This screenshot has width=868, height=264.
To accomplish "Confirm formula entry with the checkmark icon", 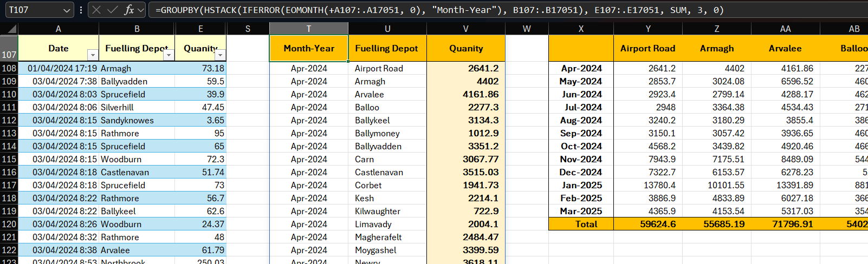I will (113, 10).
